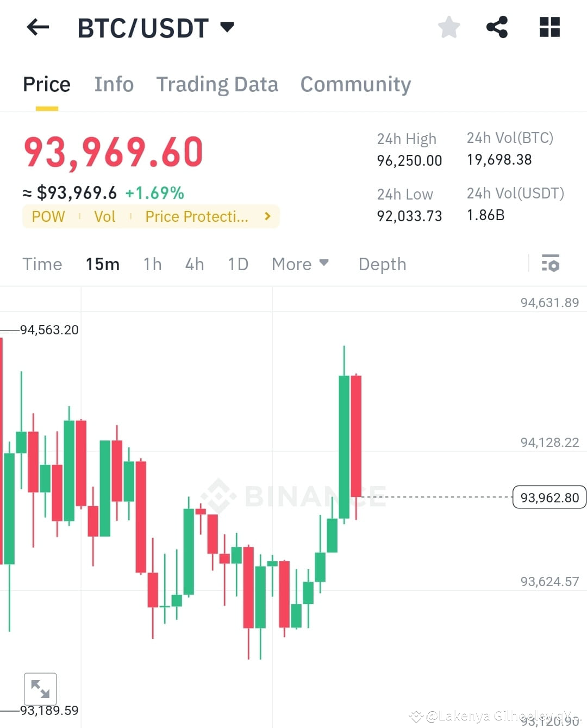The height and width of the screenshot is (728, 587).
Task: Toggle the 15m candlestick interval
Action: click(x=103, y=264)
